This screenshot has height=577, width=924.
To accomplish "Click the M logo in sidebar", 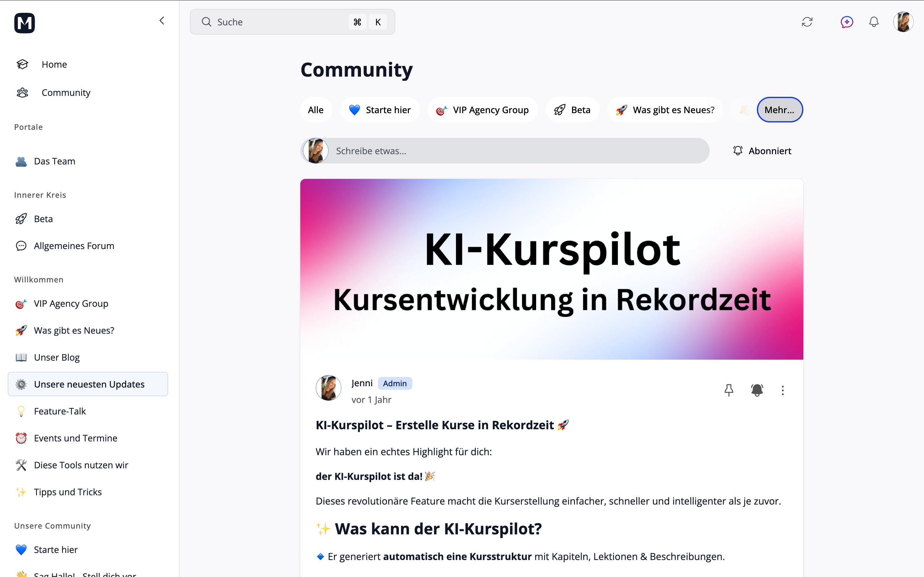I will pyautogui.click(x=24, y=23).
